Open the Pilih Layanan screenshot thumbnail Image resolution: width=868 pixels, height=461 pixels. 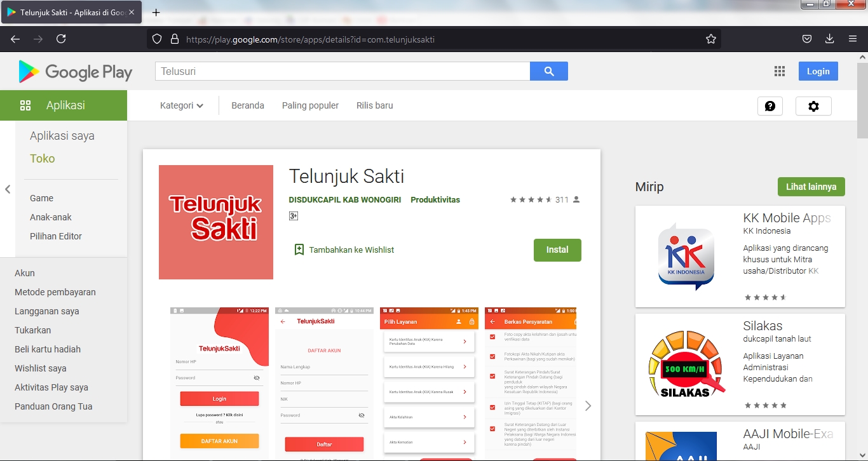[x=429, y=384]
